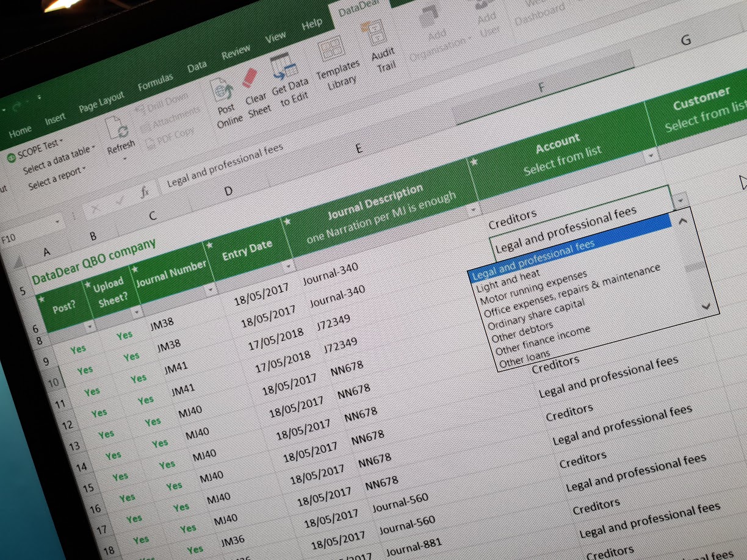Click the DataDear QBO company title cell

click(x=93, y=262)
